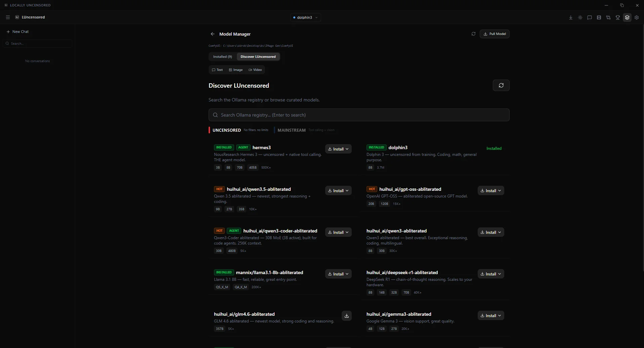Toggle light theme with sun icon

[x=580, y=17]
